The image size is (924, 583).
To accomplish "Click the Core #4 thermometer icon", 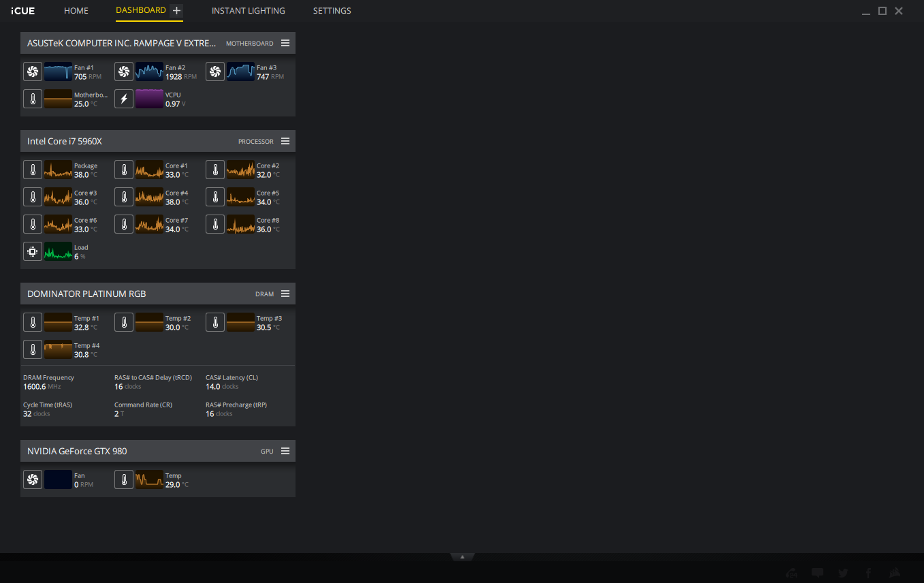I will (124, 197).
